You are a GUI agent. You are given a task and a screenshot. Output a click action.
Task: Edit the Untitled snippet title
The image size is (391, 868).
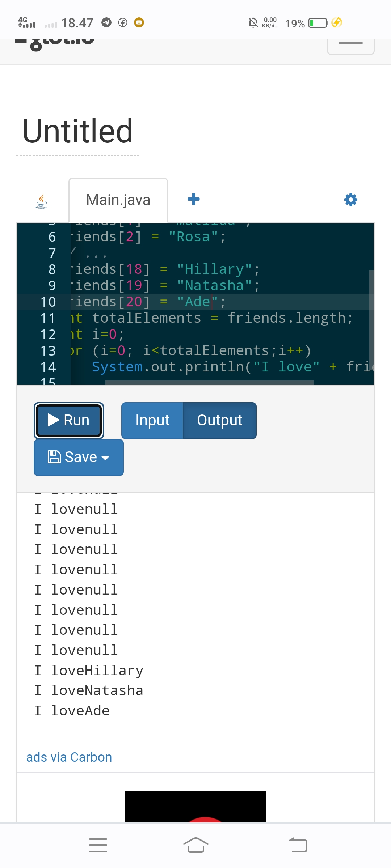coord(77,131)
